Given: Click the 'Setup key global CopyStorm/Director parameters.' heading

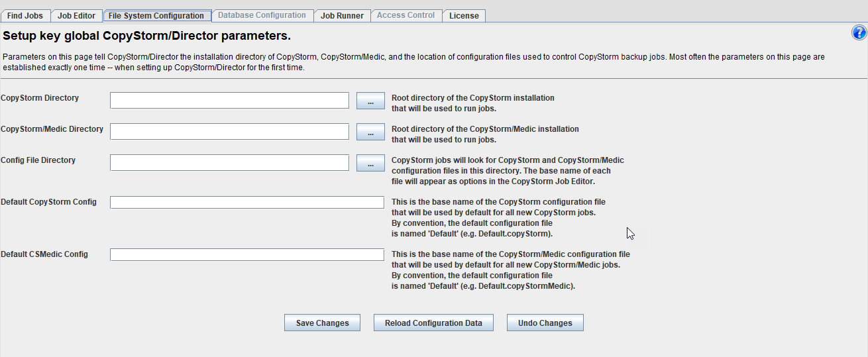Looking at the screenshot, I should [147, 35].
